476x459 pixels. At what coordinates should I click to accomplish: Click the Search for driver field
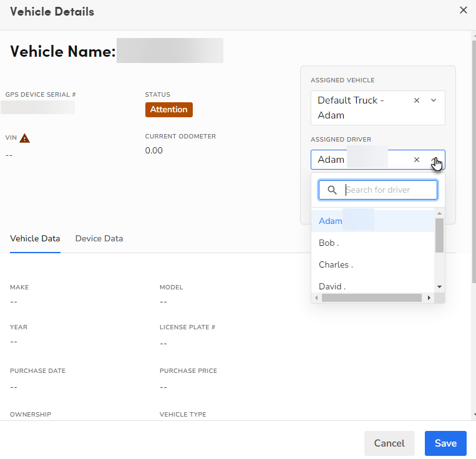pos(378,190)
